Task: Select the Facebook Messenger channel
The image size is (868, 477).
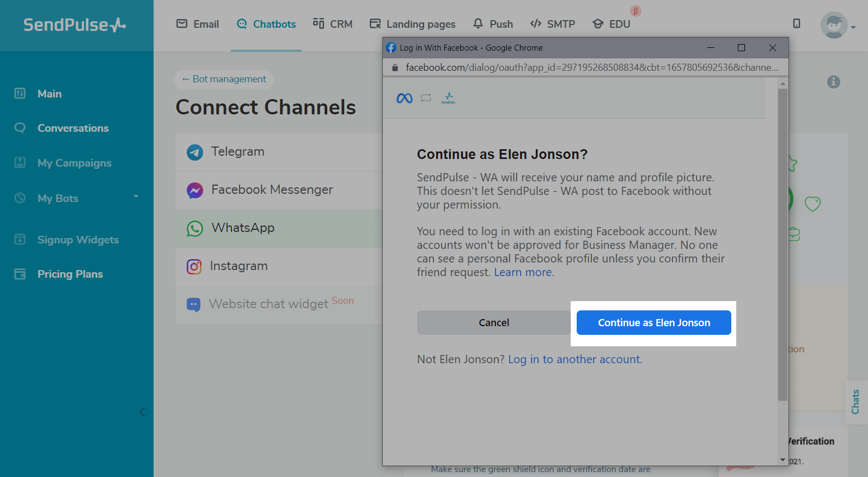Action: click(279, 190)
